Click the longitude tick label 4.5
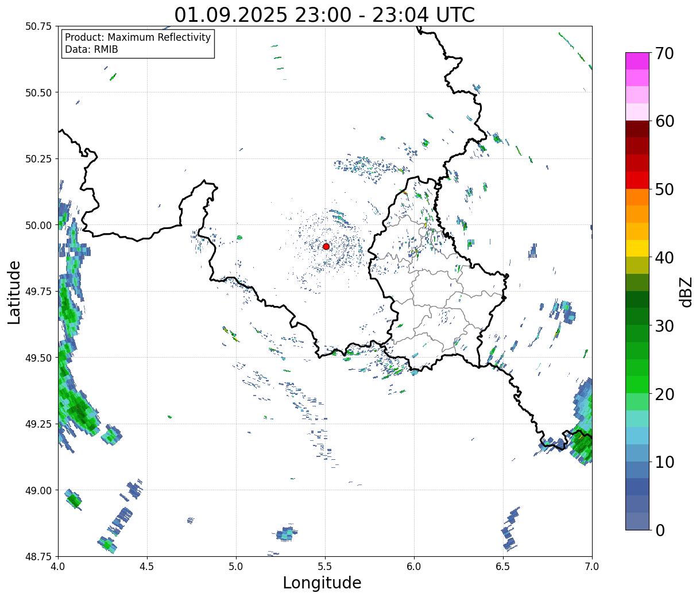 [x=147, y=566]
